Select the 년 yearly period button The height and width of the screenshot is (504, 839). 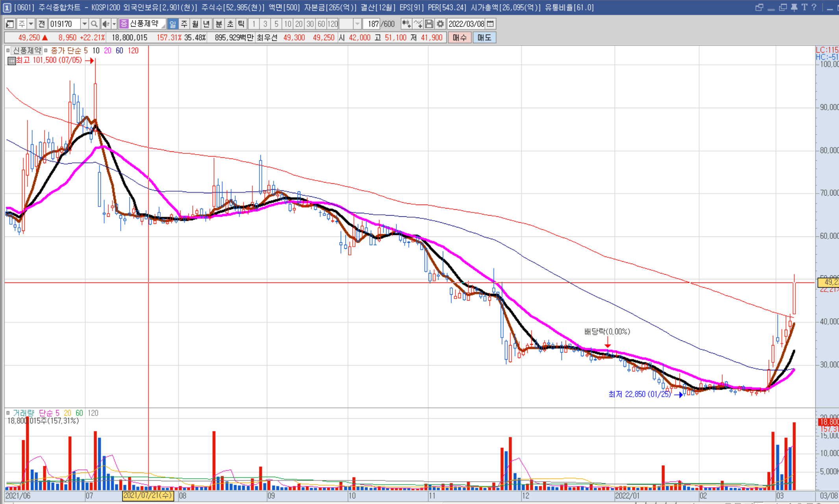tap(206, 24)
